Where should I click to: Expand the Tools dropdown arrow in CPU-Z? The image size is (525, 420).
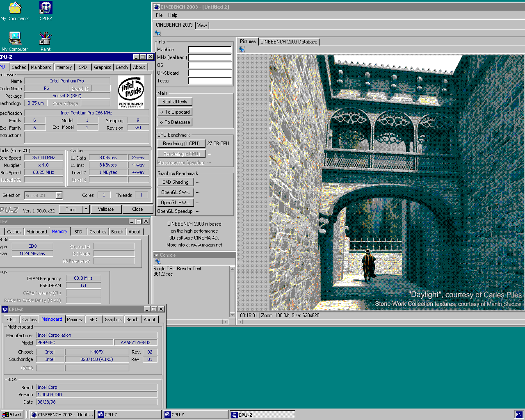point(86,209)
